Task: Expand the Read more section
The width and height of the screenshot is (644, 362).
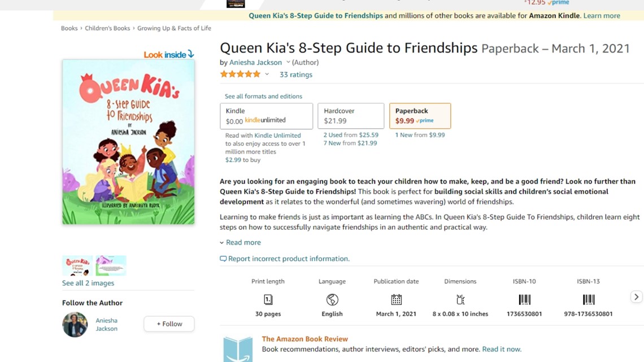Action: 240,242
